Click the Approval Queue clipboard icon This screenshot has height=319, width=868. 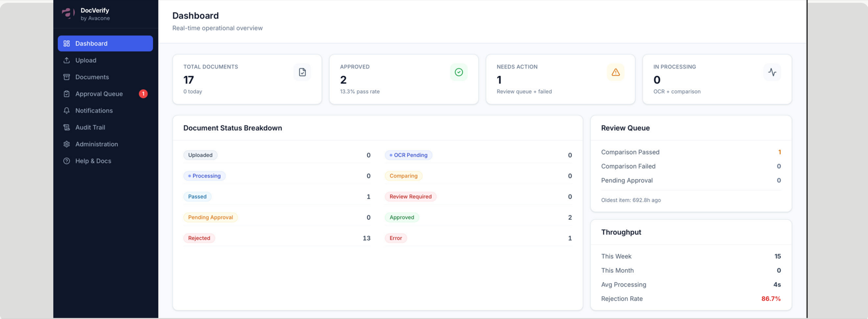(67, 94)
